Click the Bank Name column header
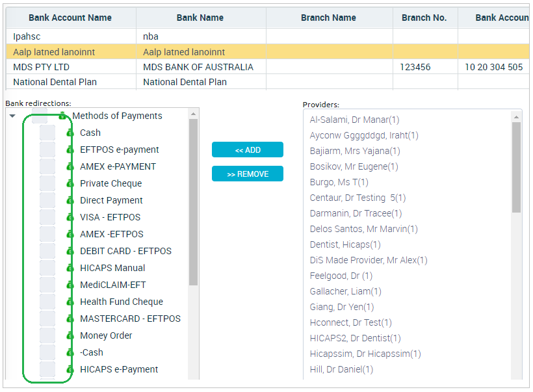 coord(201,18)
